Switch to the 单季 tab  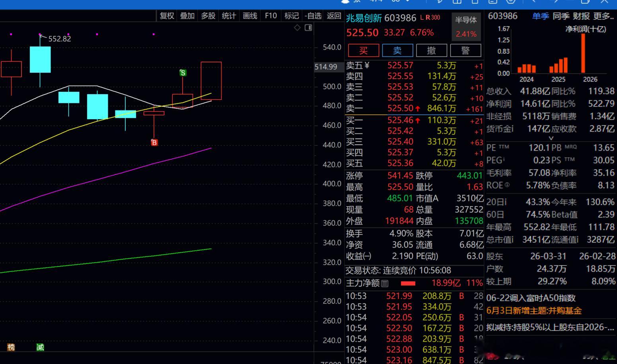(x=541, y=16)
